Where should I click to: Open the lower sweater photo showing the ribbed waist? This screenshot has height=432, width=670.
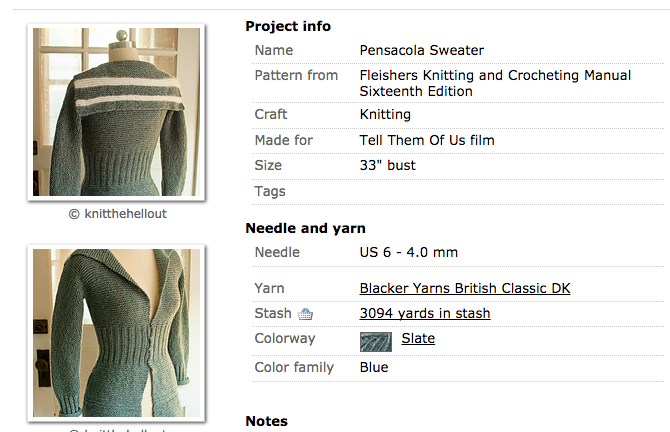pyautogui.click(x=116, y=332)
